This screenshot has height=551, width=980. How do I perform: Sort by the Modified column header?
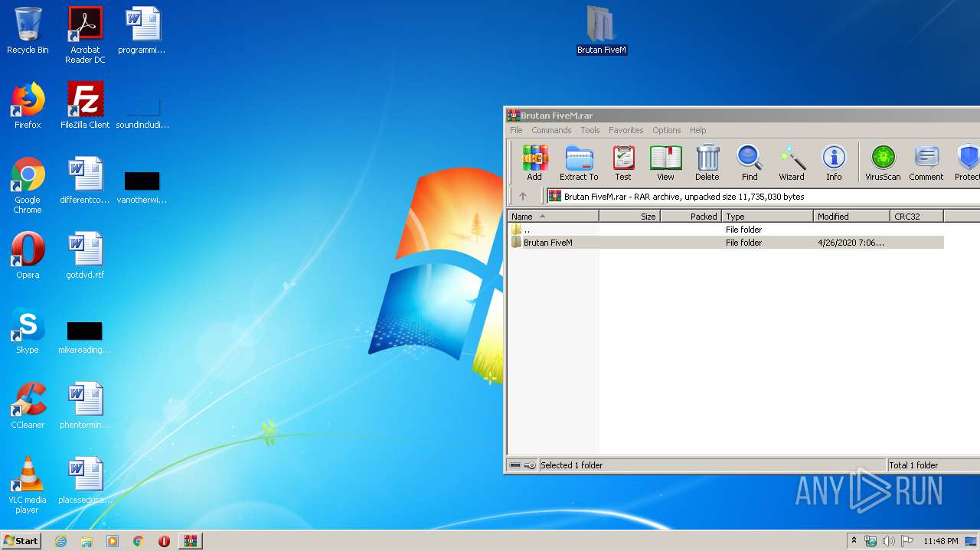851,217
